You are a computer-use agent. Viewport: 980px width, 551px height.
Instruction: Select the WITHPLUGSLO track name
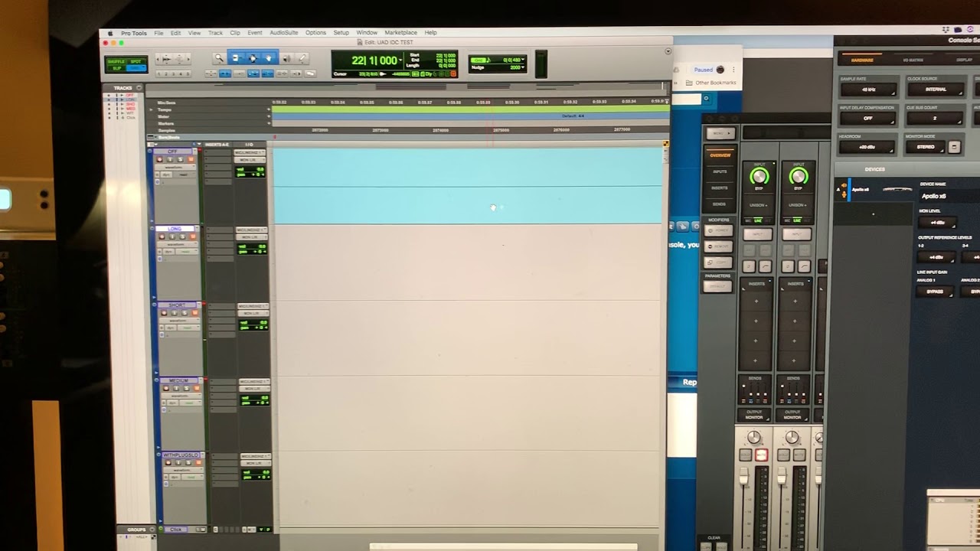click(x=180, y=455)
